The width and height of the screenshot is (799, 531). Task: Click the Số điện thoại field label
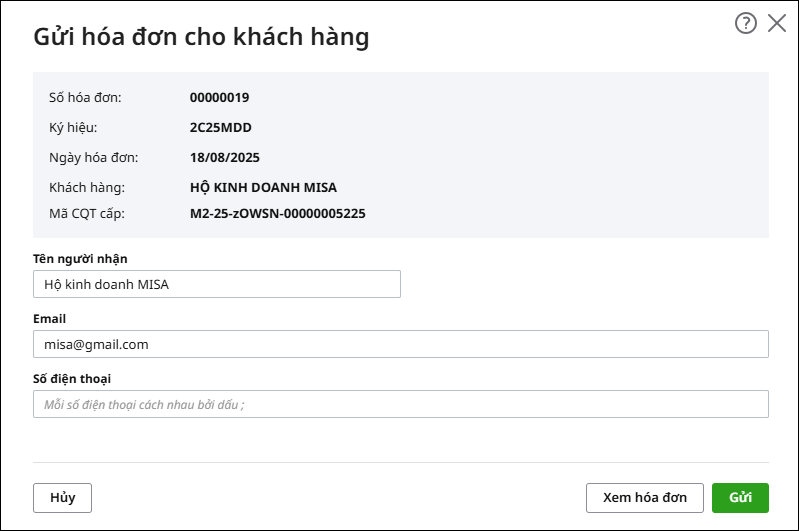[x=72, y=379]
